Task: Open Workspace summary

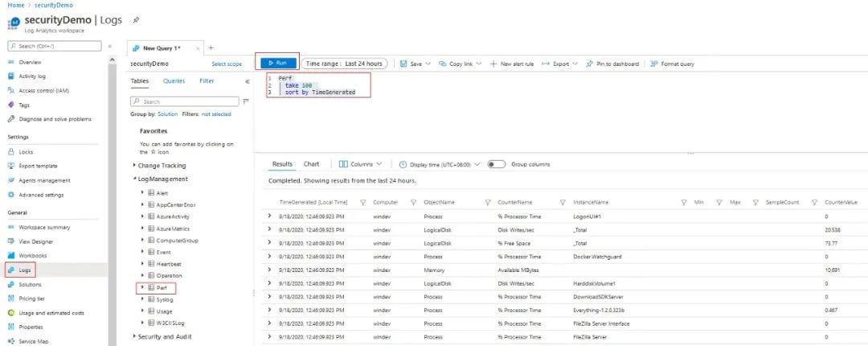Action: point(44,228)
